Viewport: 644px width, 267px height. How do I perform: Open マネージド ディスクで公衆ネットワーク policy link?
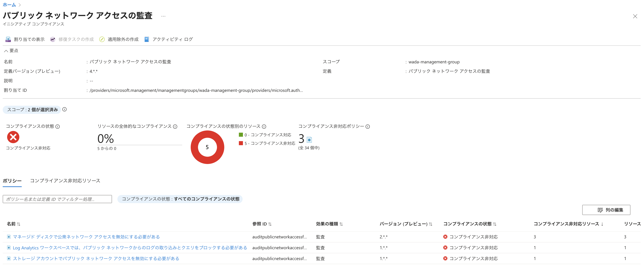[86, 237]
